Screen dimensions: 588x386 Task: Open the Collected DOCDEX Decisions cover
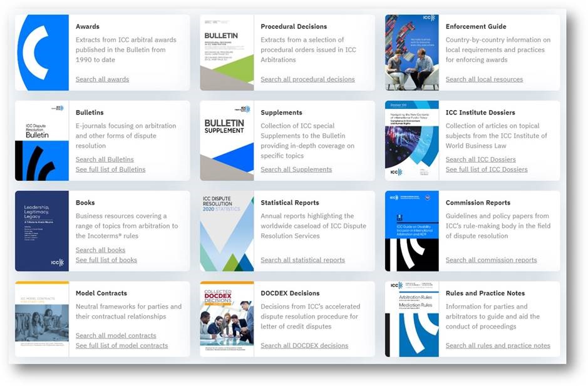tap(227, 319)
